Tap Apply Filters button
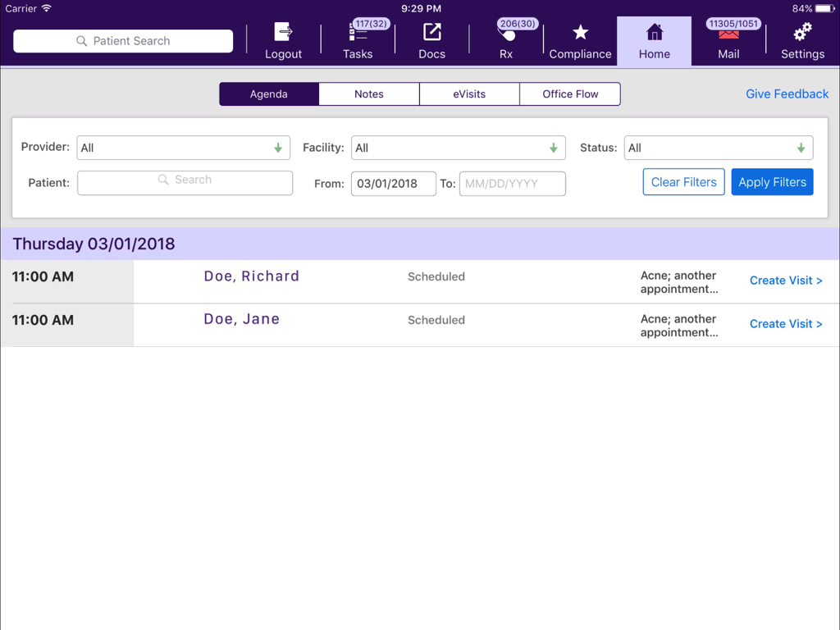The image size is (840, 630). 772,181
